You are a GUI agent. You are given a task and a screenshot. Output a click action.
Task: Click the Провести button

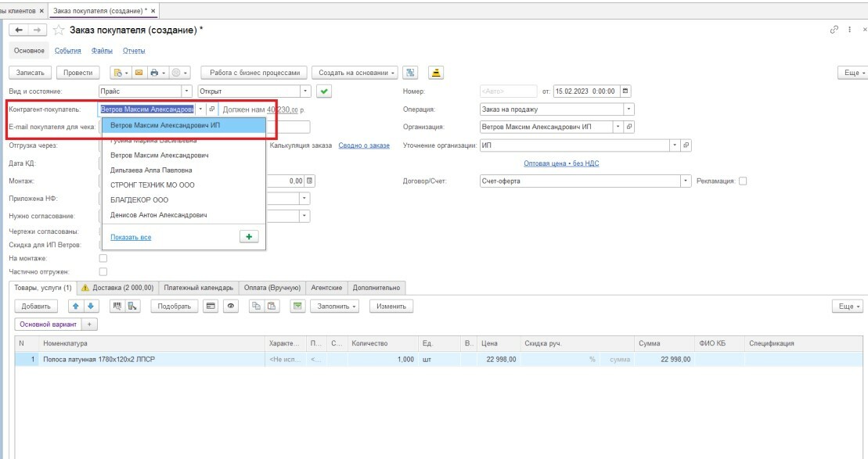78,73
